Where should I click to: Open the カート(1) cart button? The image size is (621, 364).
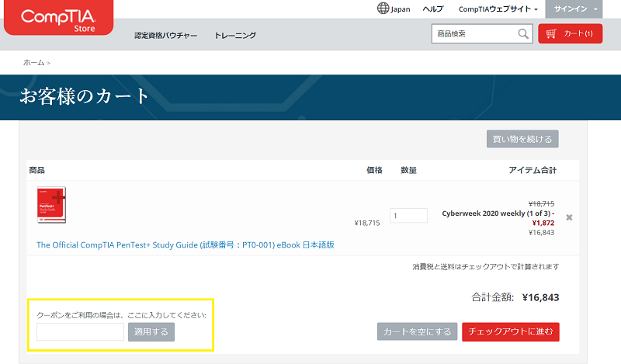(x=571, y=33)
